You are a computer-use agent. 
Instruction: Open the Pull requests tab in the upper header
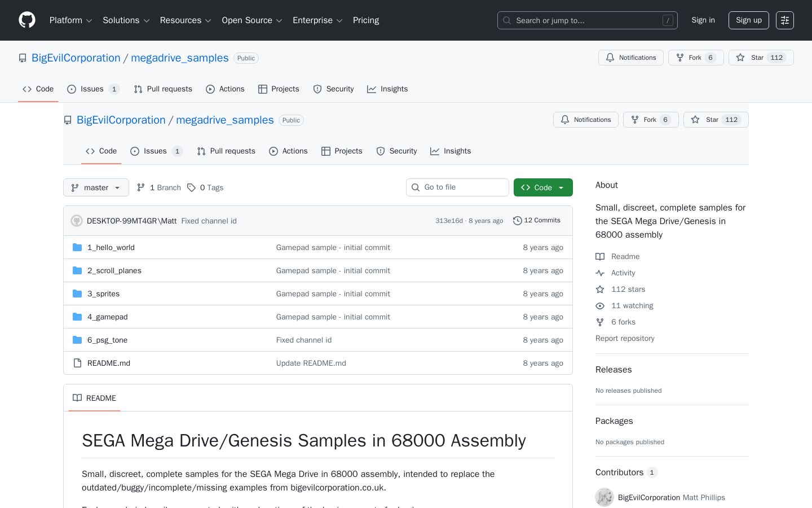pyautogui.click(x=163, y=89)
